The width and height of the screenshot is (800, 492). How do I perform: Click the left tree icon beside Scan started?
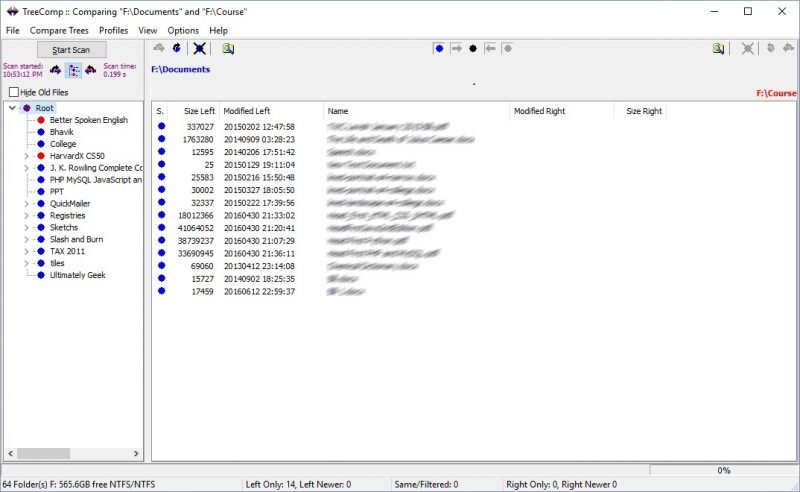point(55,70)
